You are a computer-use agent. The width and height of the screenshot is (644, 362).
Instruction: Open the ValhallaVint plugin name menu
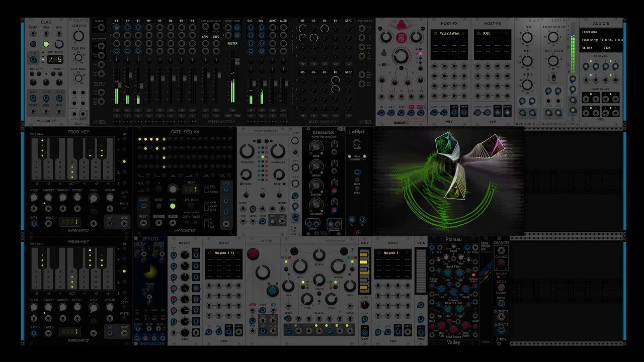pyautogui.click(x=450, y=34)
